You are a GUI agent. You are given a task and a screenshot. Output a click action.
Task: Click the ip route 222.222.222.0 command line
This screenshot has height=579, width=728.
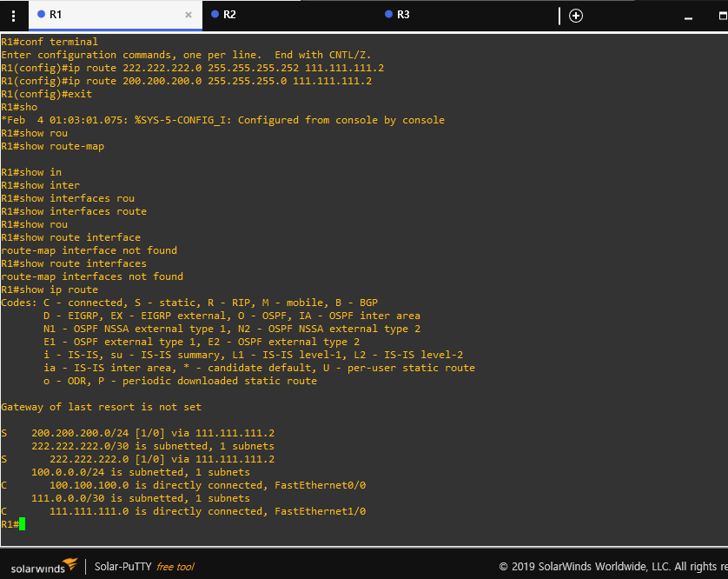tap(193, 68)
